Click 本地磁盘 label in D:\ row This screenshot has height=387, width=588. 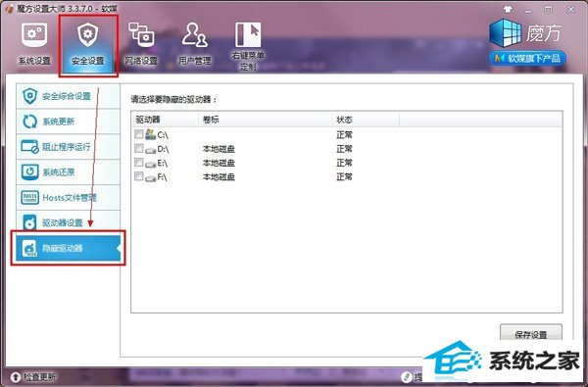(x=219, y=149)
